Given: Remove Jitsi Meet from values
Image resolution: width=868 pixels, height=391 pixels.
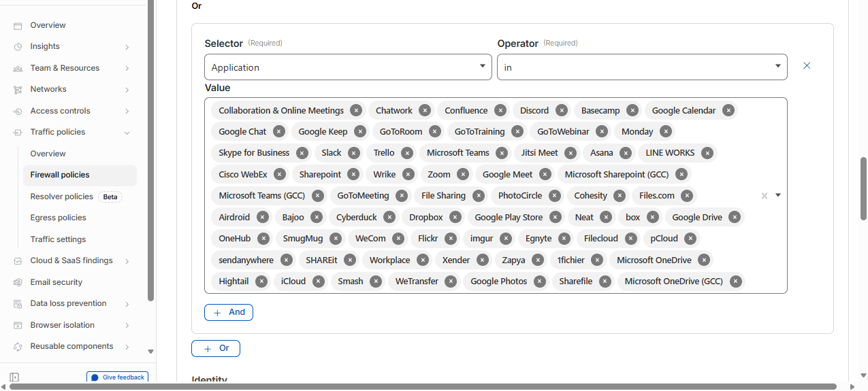Looking at the screenshot, I should (570, 153).
